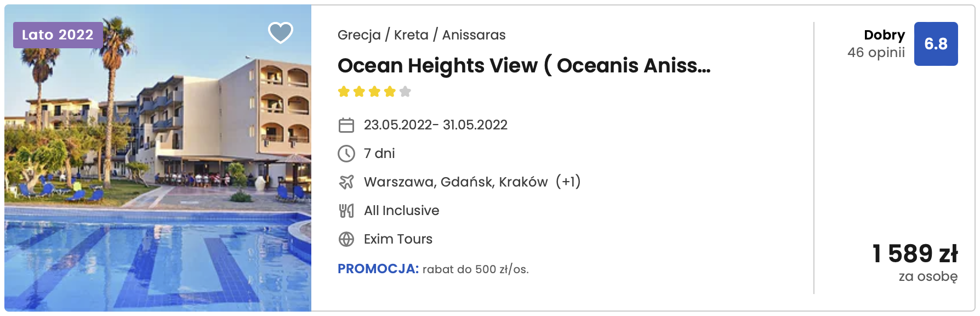Click the PROMOCJA discount label
Viewport: 980px width, 316px height.
coord(378,269)
